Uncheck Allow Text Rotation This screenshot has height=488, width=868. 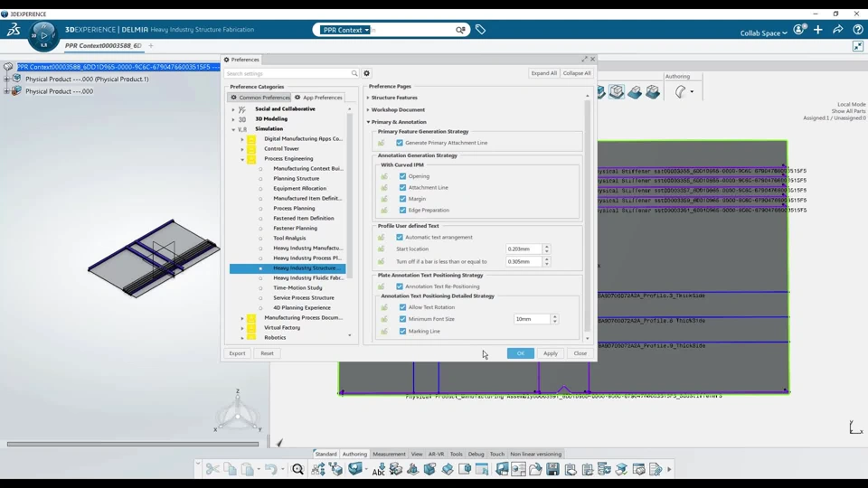402,307
